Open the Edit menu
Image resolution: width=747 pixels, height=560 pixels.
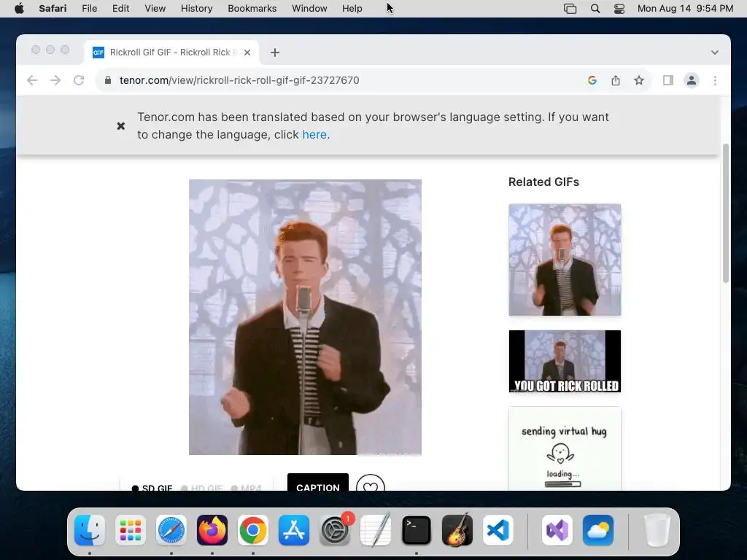[x=120, y=9]
